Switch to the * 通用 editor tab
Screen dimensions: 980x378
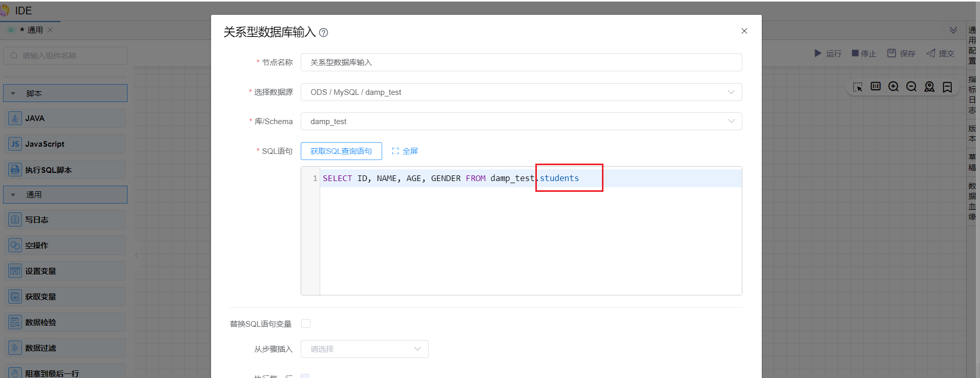[31, 30]
